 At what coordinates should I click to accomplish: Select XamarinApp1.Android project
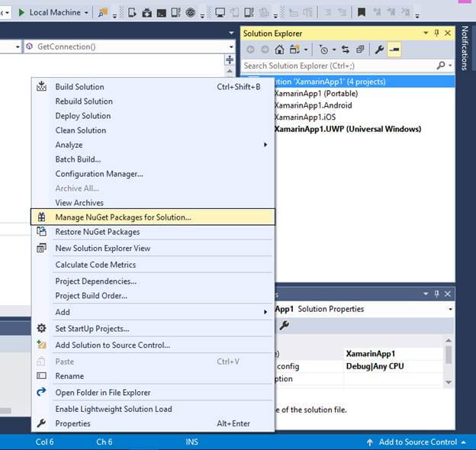coord(313,105)
